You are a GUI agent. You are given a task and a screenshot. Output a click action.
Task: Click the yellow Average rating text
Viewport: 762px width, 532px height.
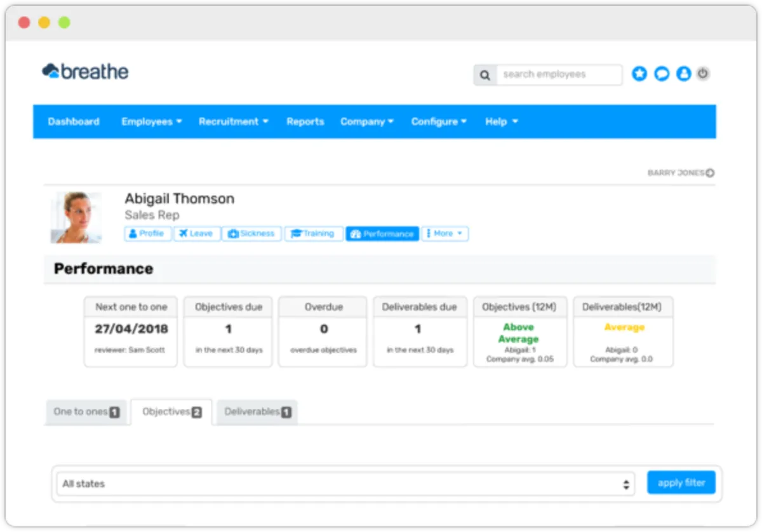click(x=624, y=327)
